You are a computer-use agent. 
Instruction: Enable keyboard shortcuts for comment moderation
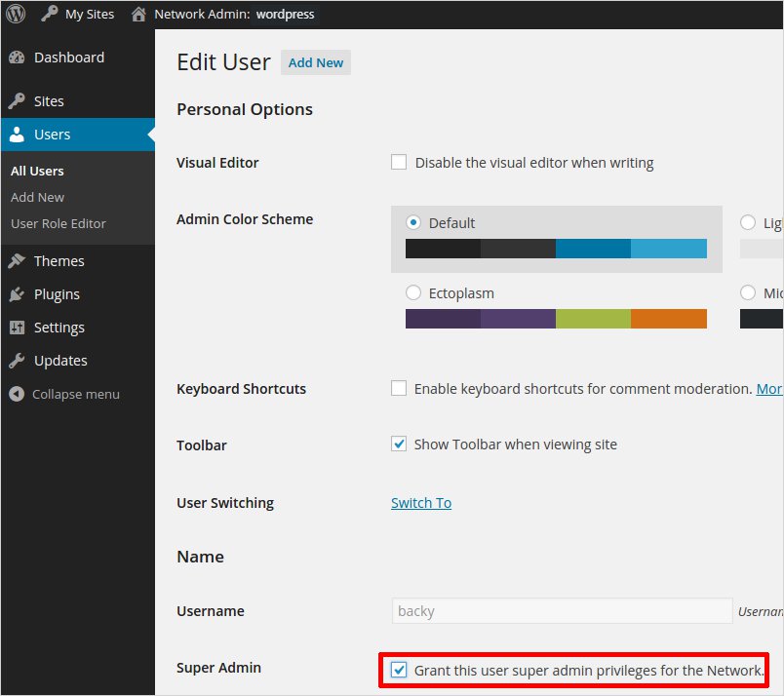[x=399, y=388]
